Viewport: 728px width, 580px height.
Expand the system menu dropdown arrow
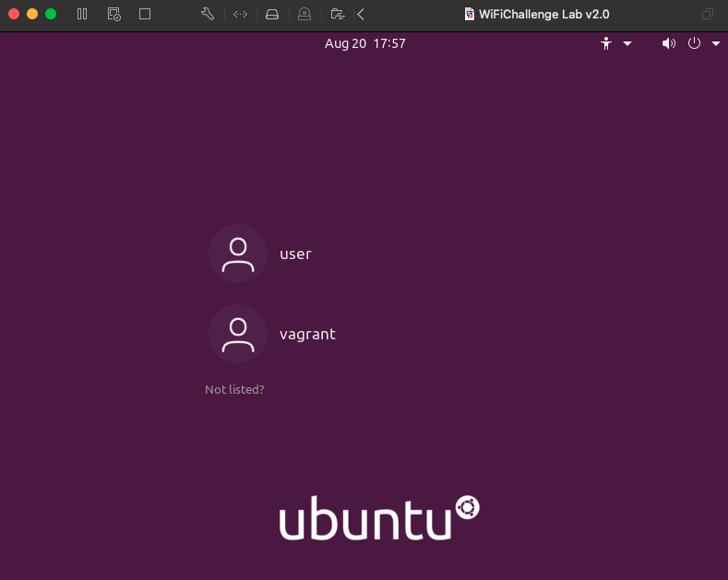(x=716, y=43)
